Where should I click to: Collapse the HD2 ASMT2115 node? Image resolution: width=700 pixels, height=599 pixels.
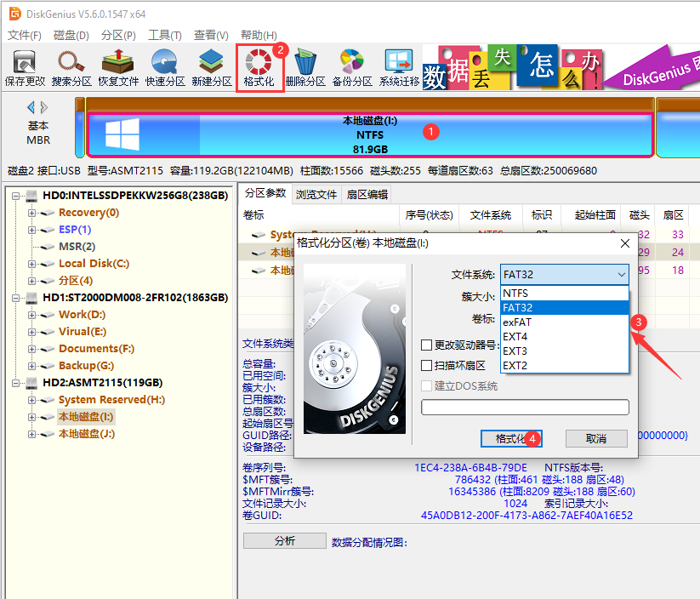click(15, 383)
